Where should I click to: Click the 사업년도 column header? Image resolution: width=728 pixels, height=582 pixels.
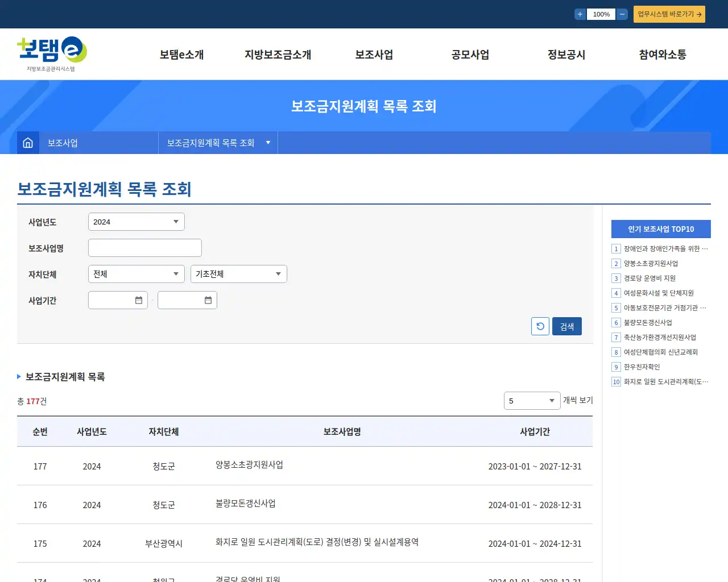coord(92,432)
